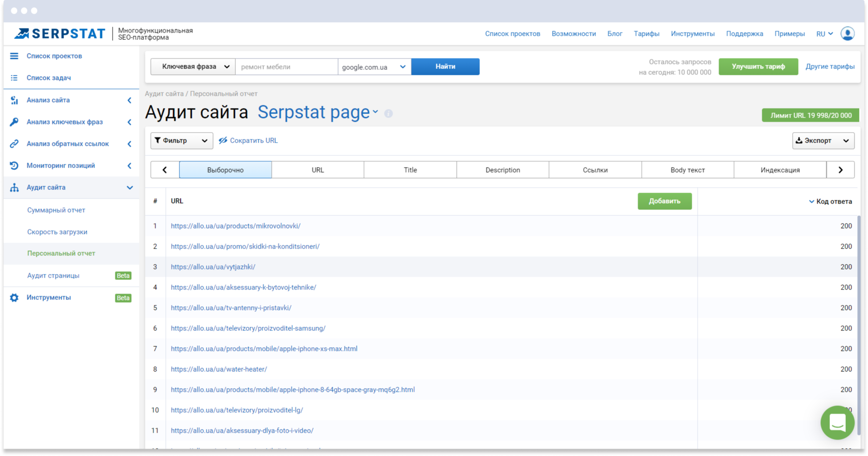The width and height of the screenshot is (868, 456).
Task: Click the download icon on Экспорт
Action: (799, 140)
